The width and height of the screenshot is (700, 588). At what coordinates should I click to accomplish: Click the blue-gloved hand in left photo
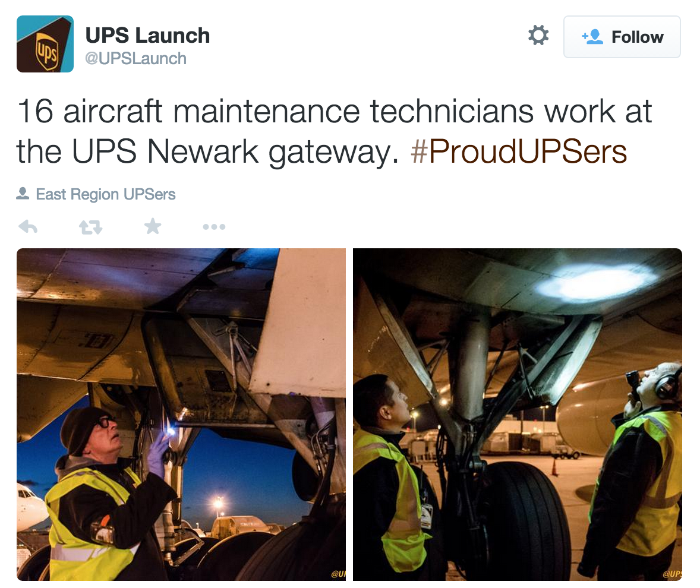click(157, 453)
